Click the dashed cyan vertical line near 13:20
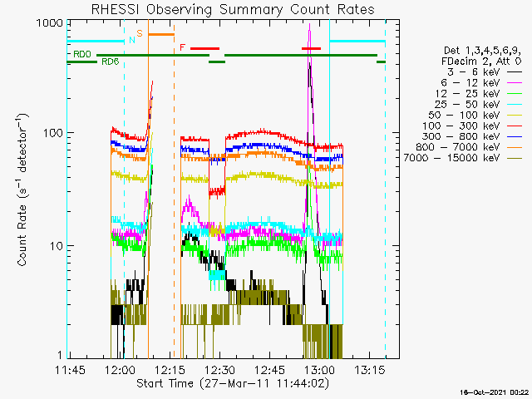This screenshot has width=532, height=399. tap(386, 190)
